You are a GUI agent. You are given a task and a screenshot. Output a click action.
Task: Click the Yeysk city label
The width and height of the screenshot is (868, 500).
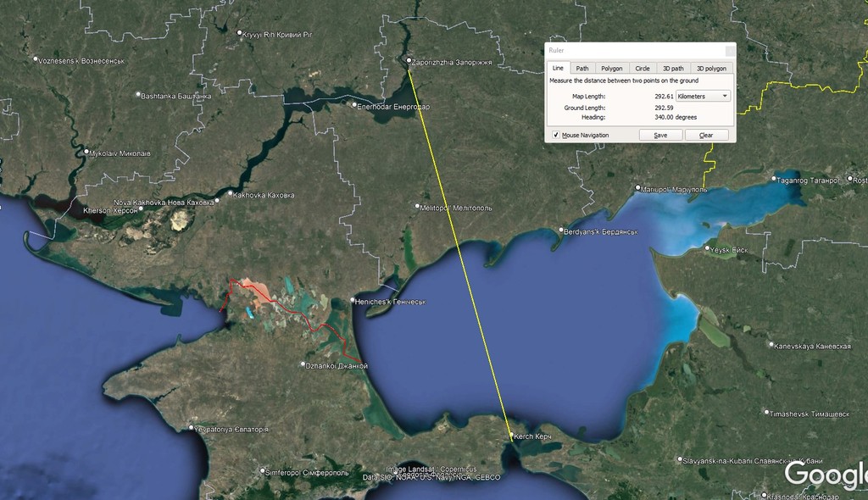(728, 250)
